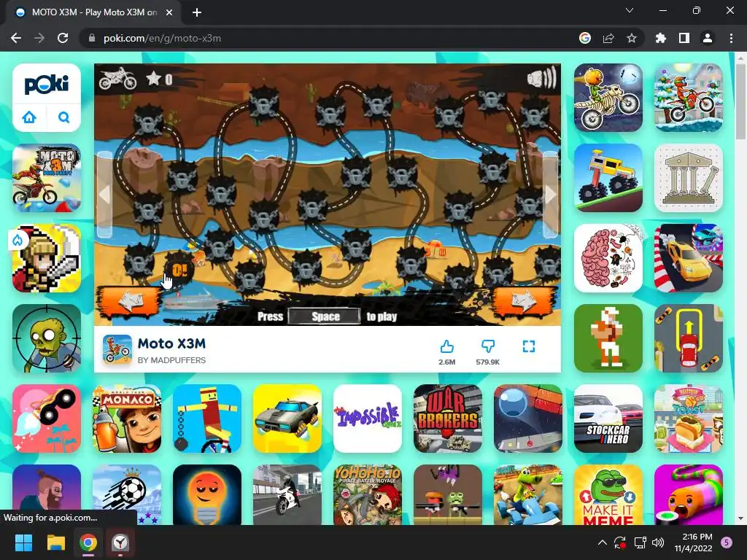This screenshot has height=560, width=747.
Task: Go back to the previous page
Action: 16,38
